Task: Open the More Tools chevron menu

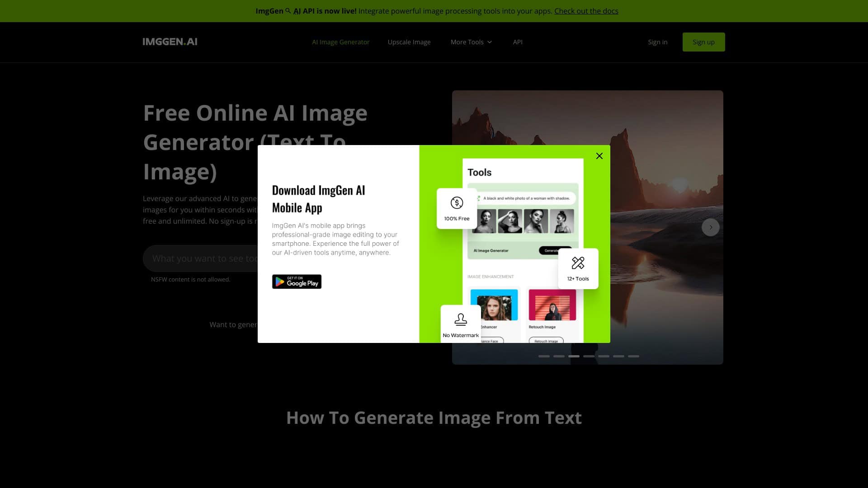Action: coord(490,42)
